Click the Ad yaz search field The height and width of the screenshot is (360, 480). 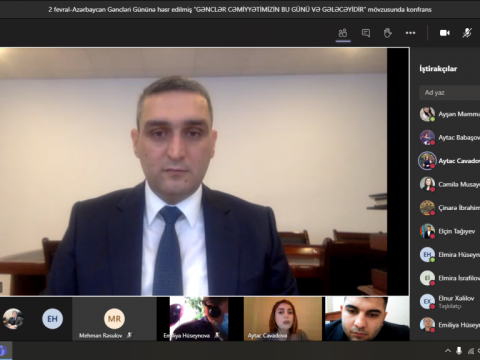click(450, 93)
